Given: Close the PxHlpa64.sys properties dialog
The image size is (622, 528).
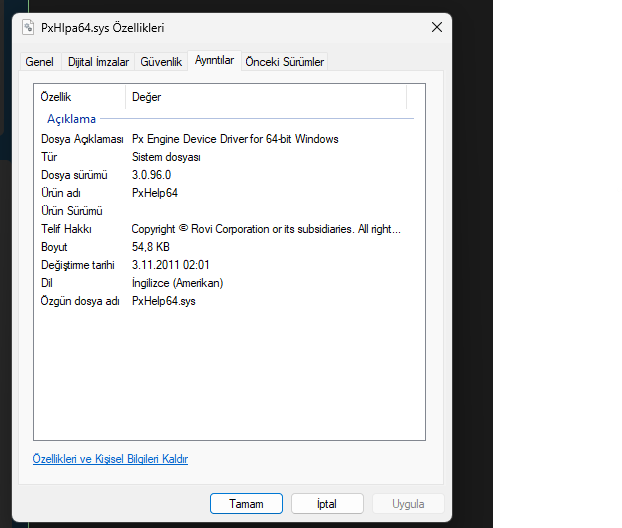Looking at the screenshot, I should (x=437, y=27).
